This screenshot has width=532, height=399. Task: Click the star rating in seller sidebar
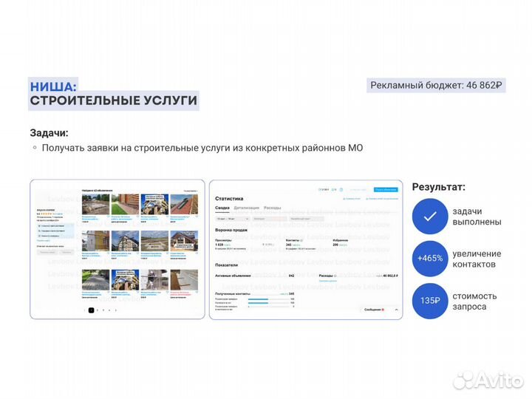[47, 214]
